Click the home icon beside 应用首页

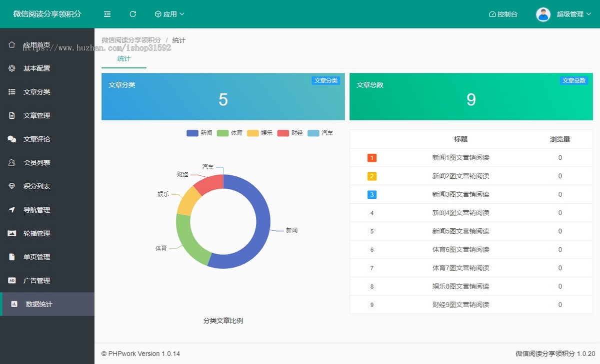(x=12, y=45)
